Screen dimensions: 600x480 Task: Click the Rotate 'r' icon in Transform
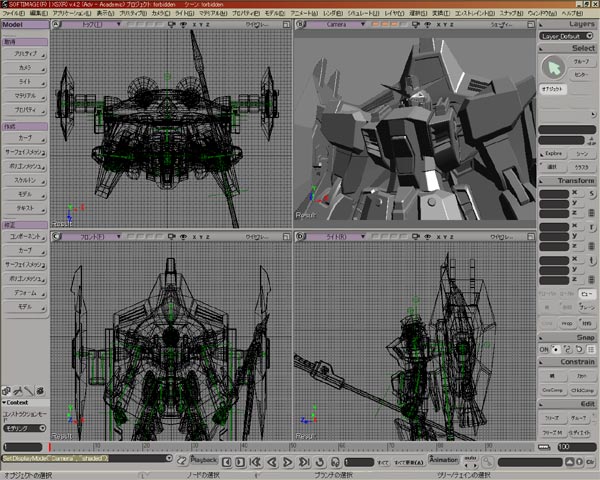coord(592,227)
